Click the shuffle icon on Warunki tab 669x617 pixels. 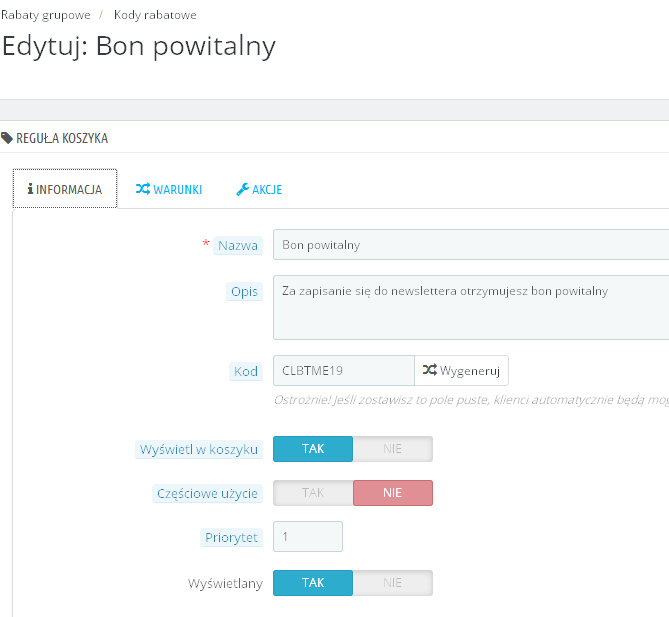(x=143, y=189)
